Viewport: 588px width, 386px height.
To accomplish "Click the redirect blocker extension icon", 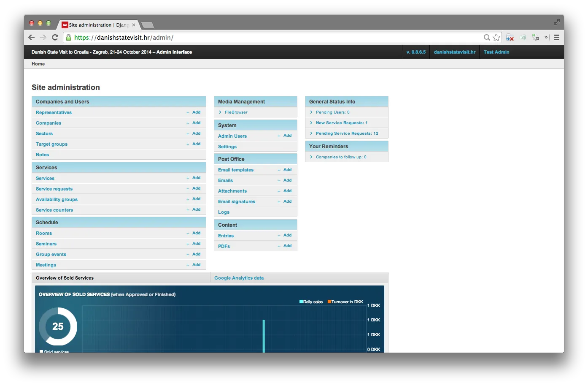I will coord(510,37).
